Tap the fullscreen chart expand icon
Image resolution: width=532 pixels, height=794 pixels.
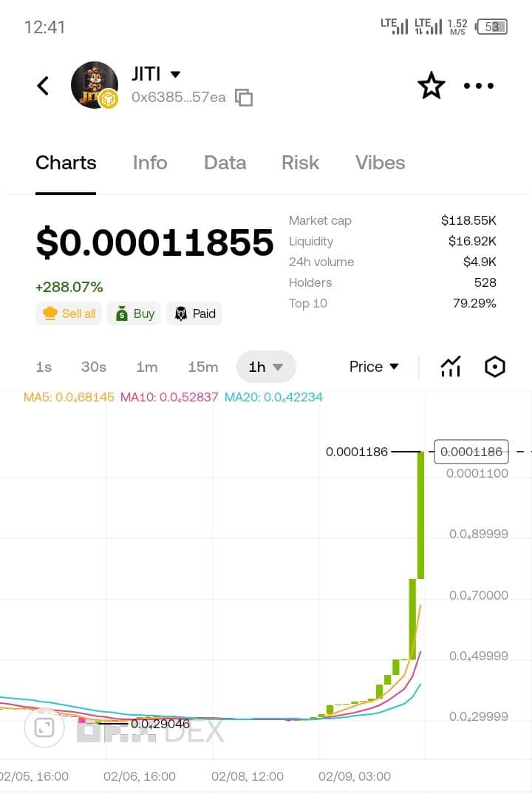(44, 727)
